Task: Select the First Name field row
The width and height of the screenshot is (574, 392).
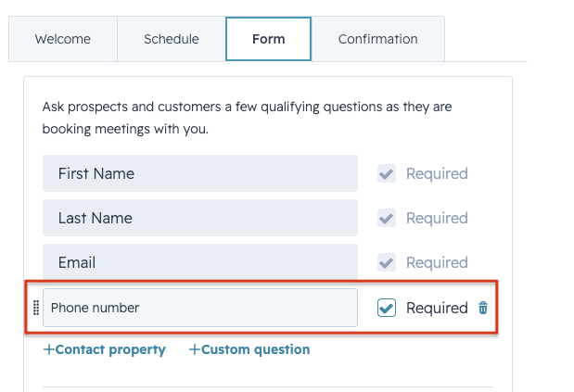Action: [200, 173]
